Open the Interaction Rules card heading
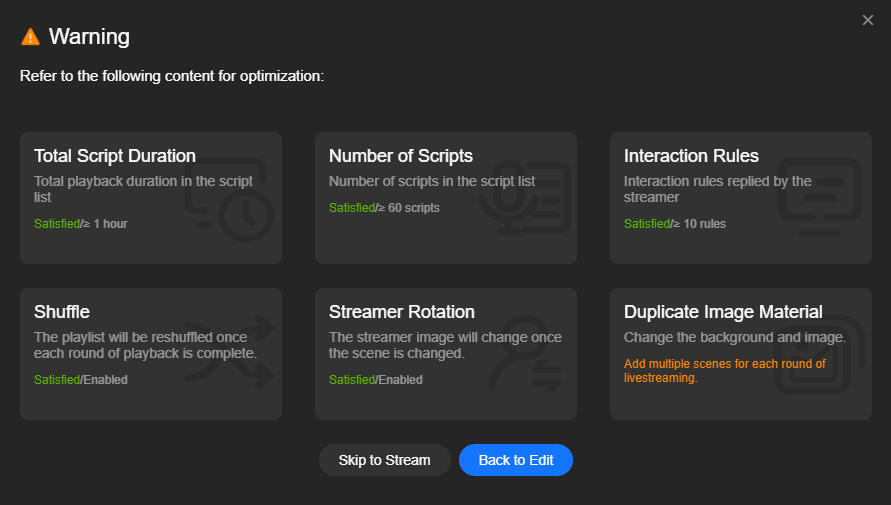 (x=691, y=156)
